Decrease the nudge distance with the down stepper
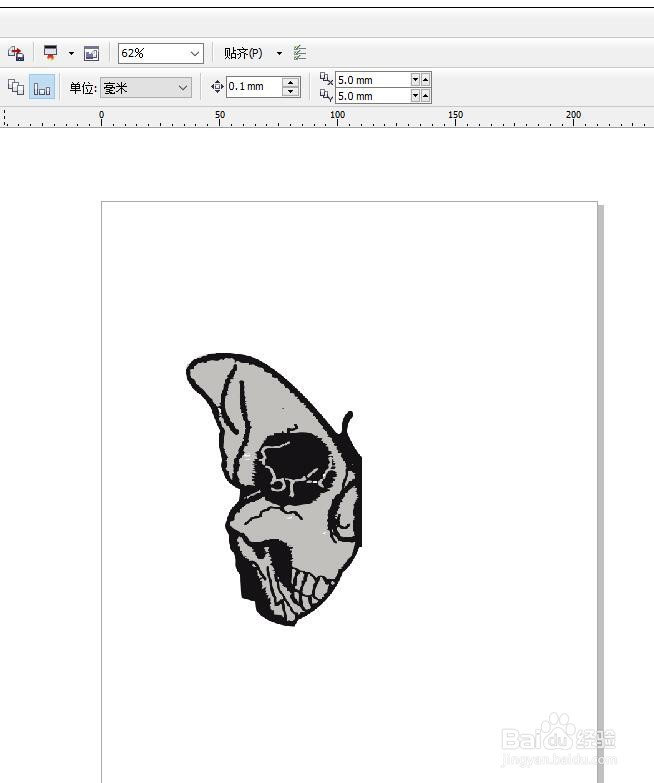The height and width of the screenshot is (783, 654). pos(291,91)
